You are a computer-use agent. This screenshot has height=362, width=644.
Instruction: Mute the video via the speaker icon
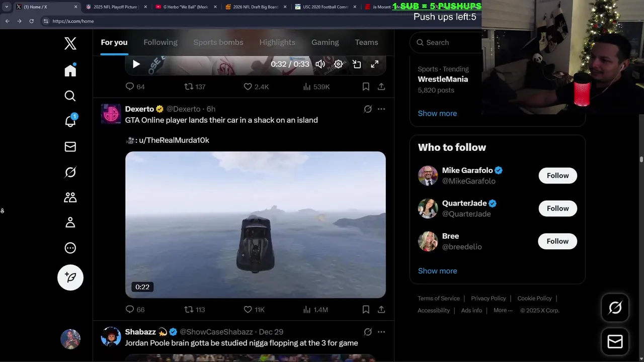(x=320, y=64)
